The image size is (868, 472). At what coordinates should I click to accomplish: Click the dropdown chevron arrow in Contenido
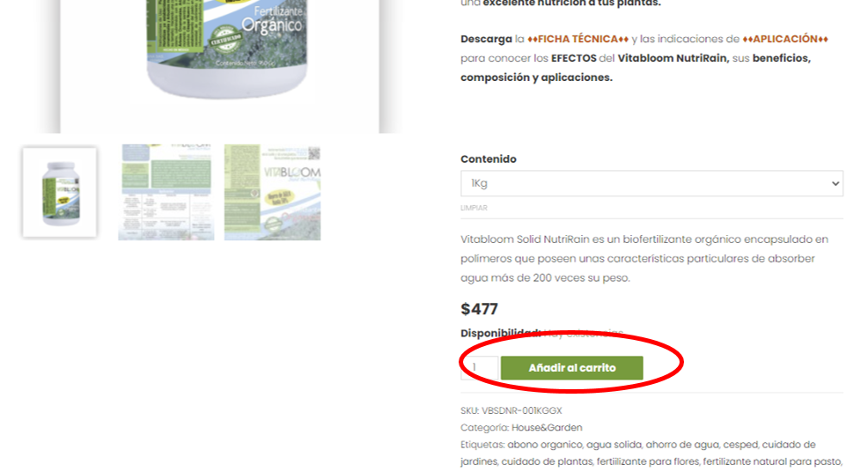(x=835, y=183)
